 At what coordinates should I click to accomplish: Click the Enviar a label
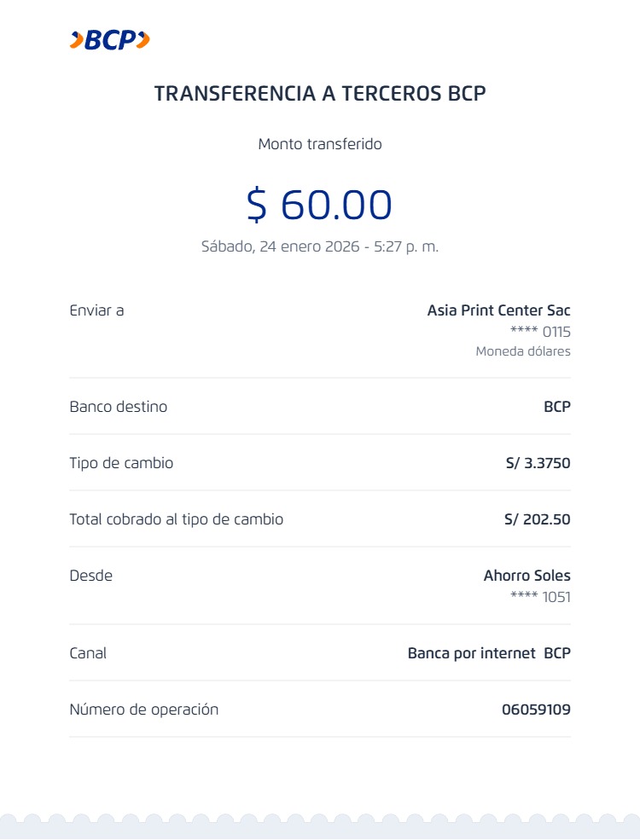point(96,310)
